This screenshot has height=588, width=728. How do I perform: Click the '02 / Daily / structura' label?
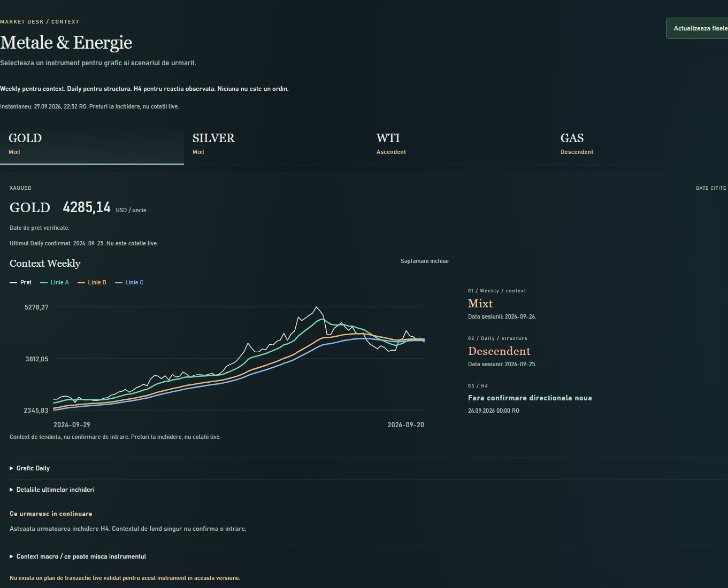[x=497, y=339]
